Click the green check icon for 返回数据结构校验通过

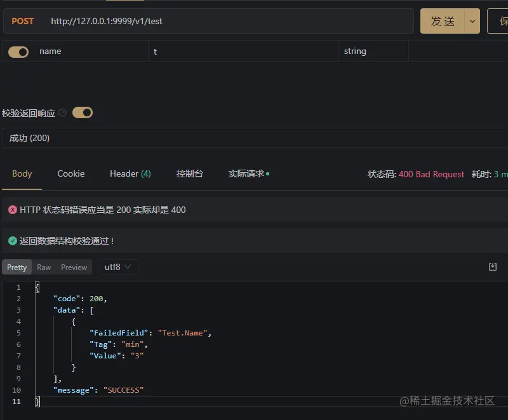(x=13, y=241)
